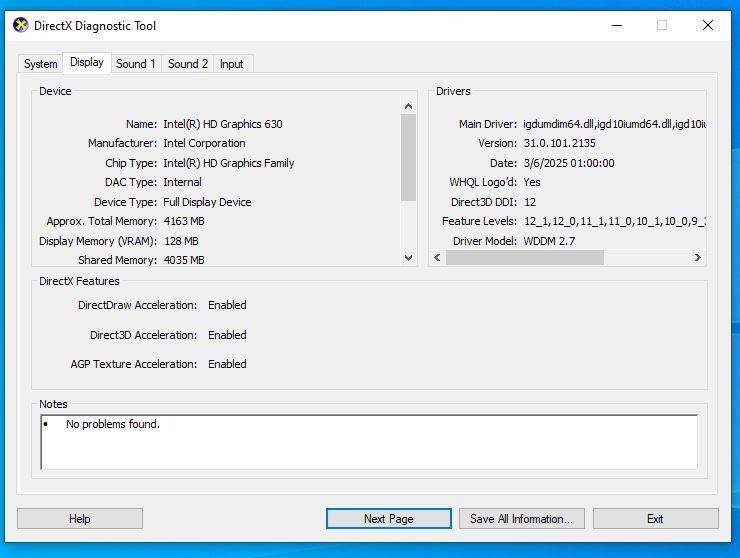740x558 pixels.
Task: Close the DirectX Diagnostic Tool window
Action: point(707,25)
